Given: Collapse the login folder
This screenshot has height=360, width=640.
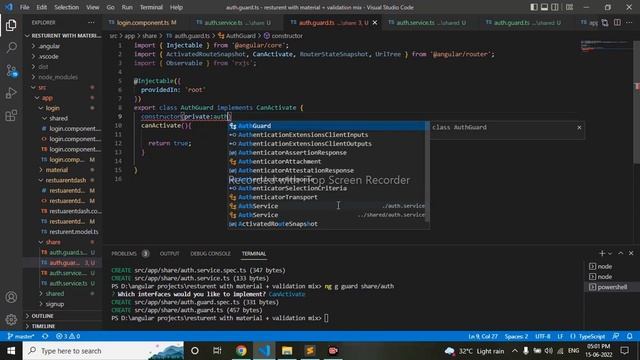Looking at the screenshot, I should pyautogui.click(x=52, y=108).
